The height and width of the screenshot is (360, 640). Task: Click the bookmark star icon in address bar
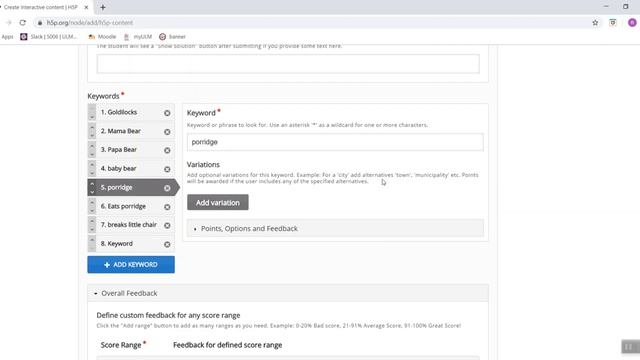[x=595, y=23]
